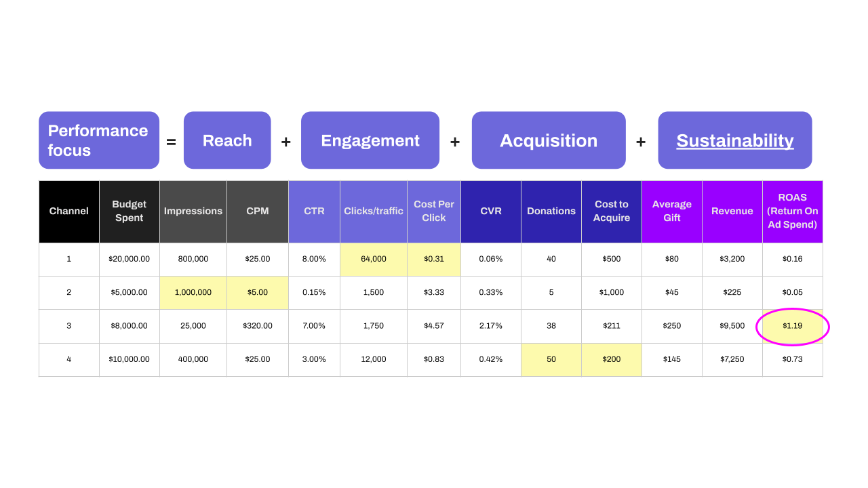Click the Engagement box
Image resolution: width=868 pixels, height=488 pixels.
point(370,140)
